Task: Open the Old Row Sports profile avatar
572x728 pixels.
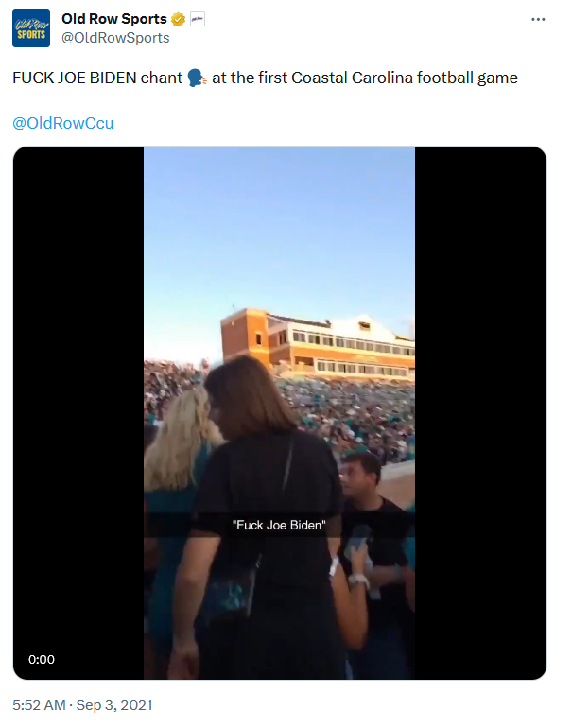Action: (x=31, y=28)
